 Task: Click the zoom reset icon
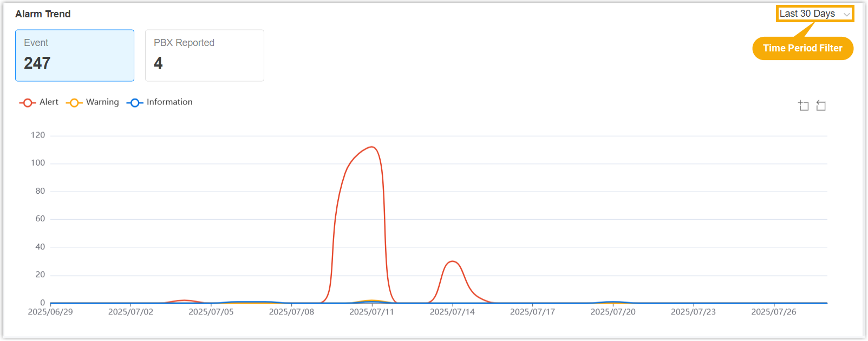click(821, 106)
